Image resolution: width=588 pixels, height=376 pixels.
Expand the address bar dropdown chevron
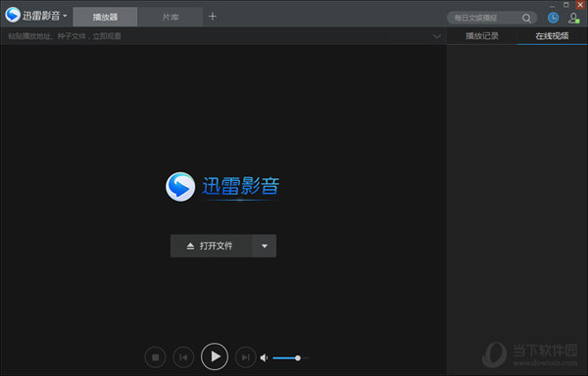click(436, 36)
